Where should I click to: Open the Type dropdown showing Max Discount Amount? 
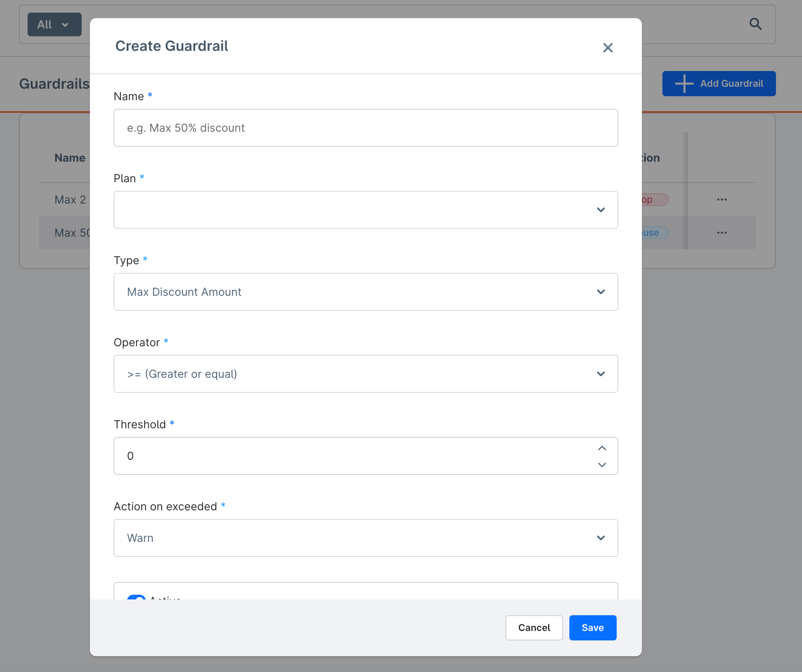point(366,292)
